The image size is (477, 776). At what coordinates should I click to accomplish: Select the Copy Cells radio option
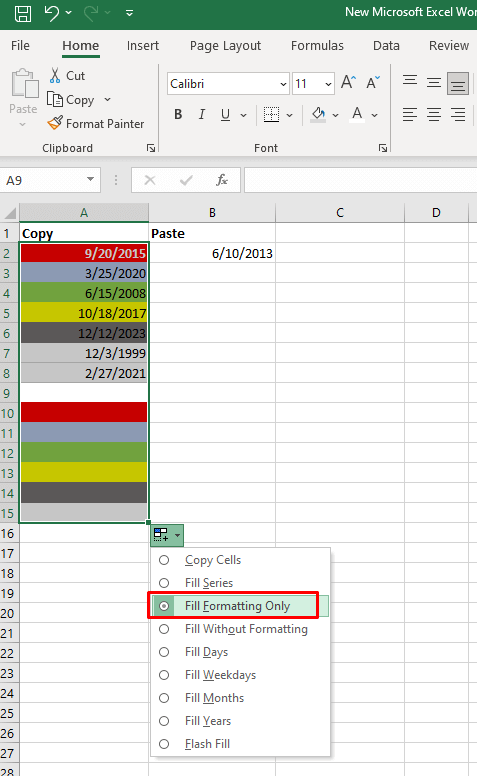coord(240,560)
